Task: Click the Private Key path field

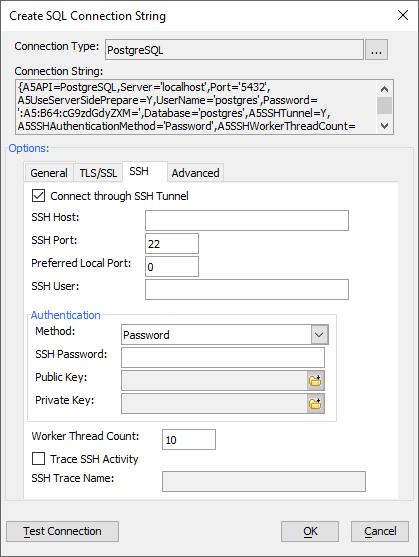Action: point(214,404)
